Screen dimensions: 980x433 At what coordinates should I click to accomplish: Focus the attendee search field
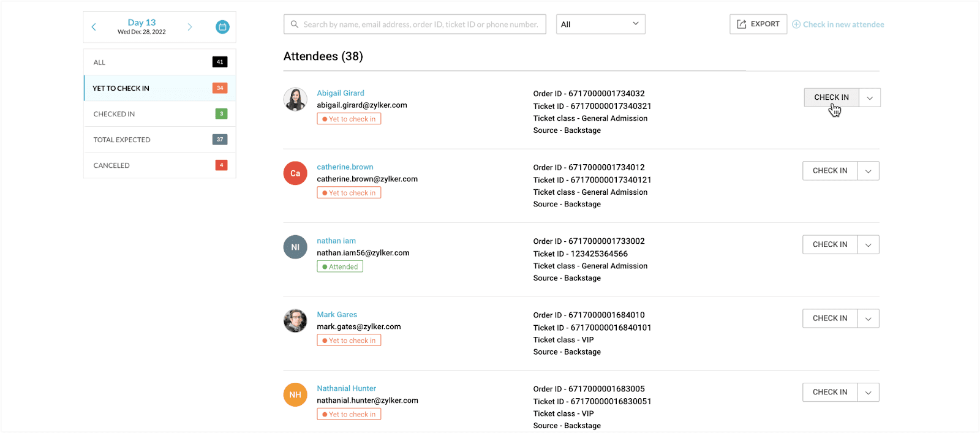420,24
